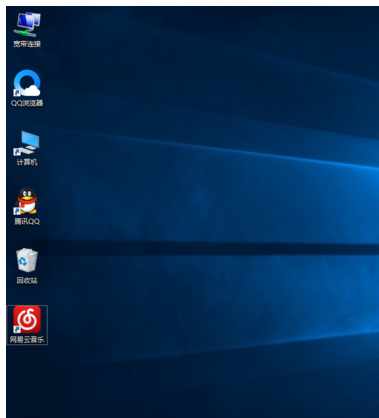Click the QQ浏览器 text label

click(27, 103)
